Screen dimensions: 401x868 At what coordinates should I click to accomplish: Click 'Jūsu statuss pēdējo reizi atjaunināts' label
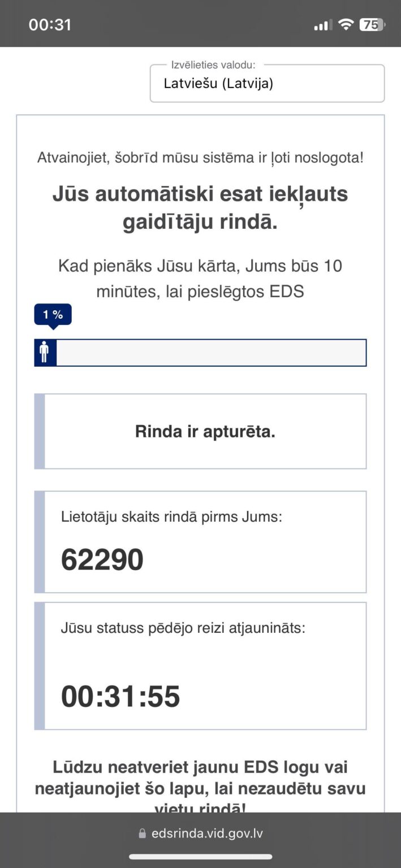tap(183, 628)
